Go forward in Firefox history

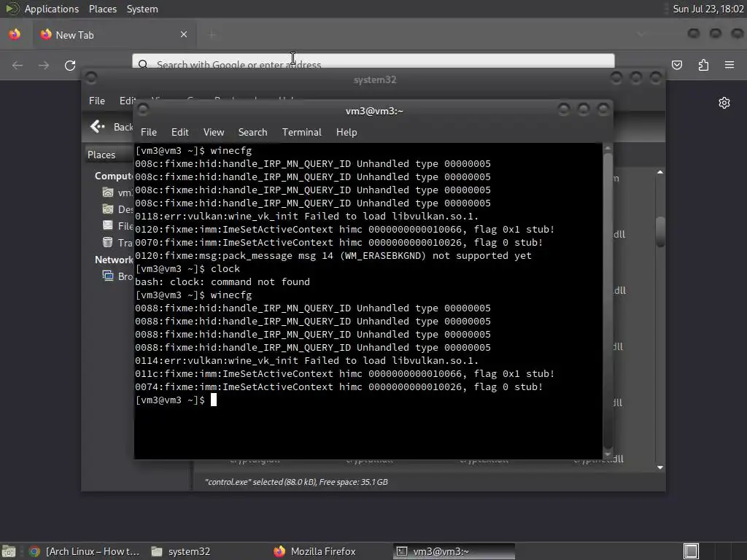[44, 65]
